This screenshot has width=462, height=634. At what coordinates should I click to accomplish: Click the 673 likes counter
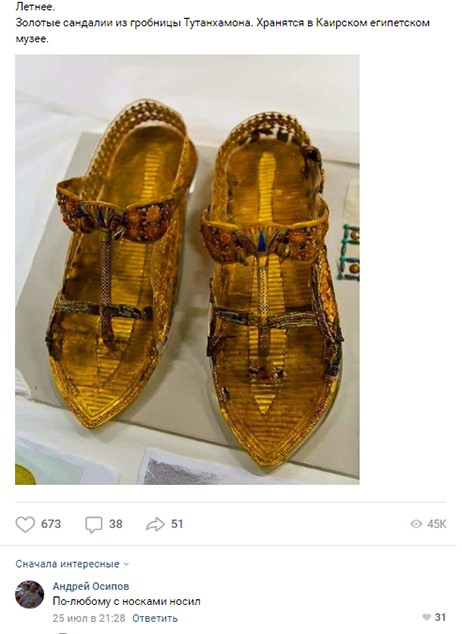point(51,524)
